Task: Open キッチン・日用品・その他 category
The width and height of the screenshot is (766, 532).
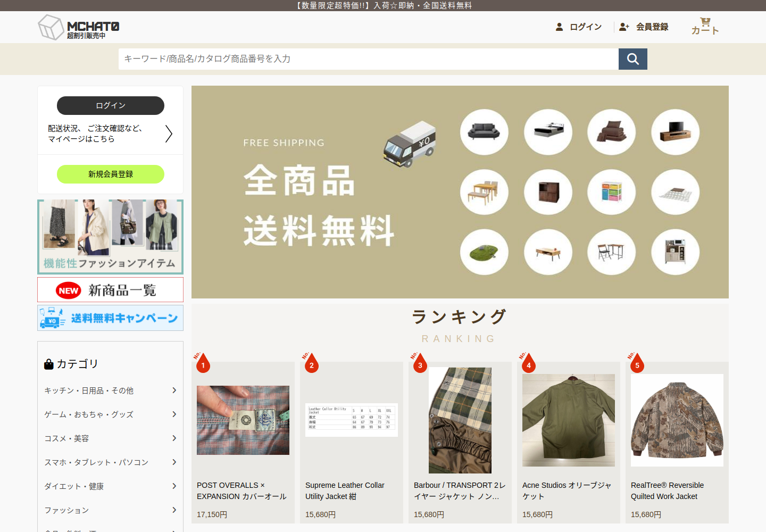Action: click(x=89, y=390)
